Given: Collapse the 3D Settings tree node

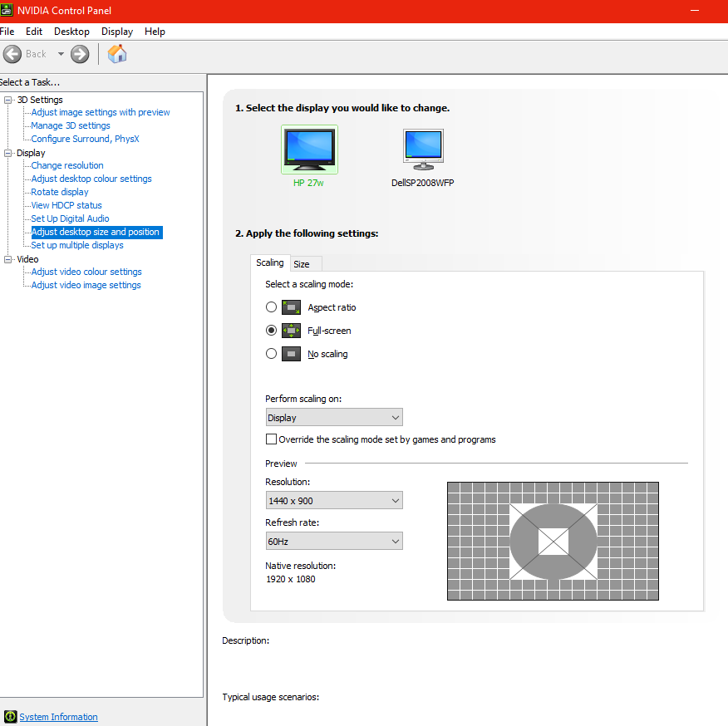Looking at the screenshot, I should click(x=7, y=100).
